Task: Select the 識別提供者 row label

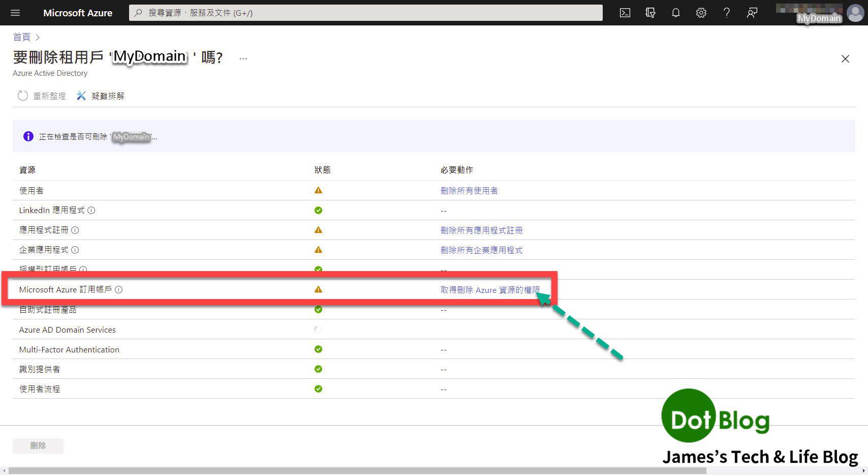Action: [x=40, y=369]
